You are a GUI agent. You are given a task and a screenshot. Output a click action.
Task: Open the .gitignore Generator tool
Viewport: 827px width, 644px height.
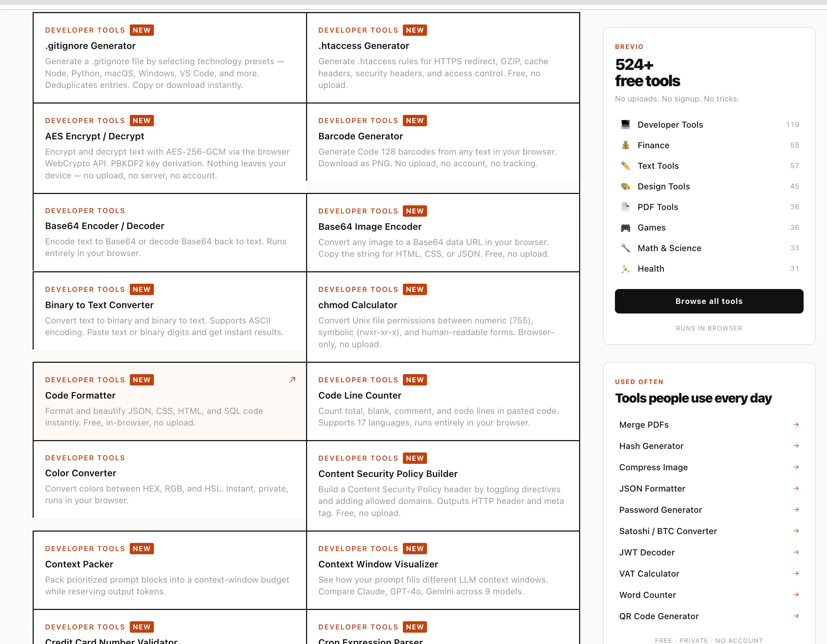(170, 57)
